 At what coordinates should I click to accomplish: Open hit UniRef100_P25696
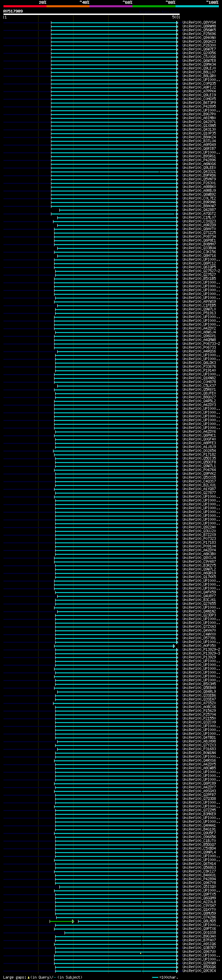click(199, 34)
